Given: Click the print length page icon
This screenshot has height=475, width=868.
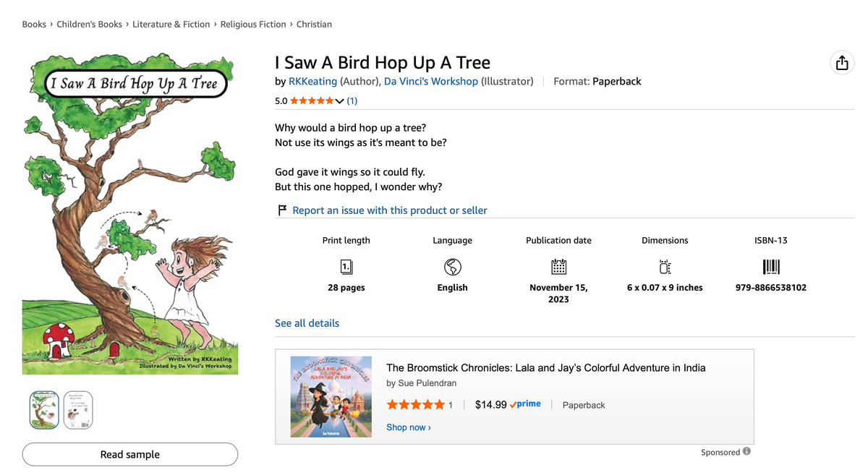Looking at the screenshot, I should pos(346,267).
